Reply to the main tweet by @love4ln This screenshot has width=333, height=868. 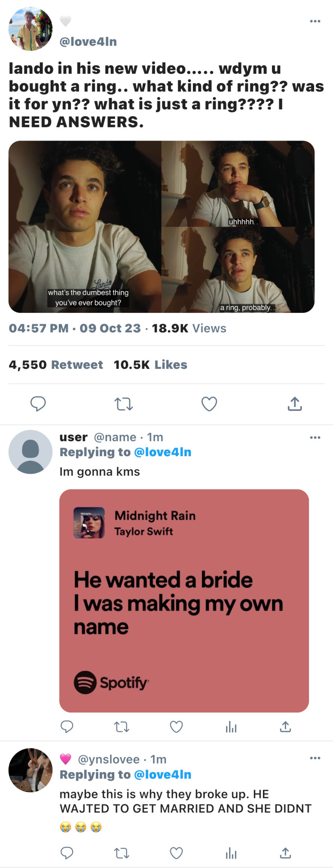38,404
